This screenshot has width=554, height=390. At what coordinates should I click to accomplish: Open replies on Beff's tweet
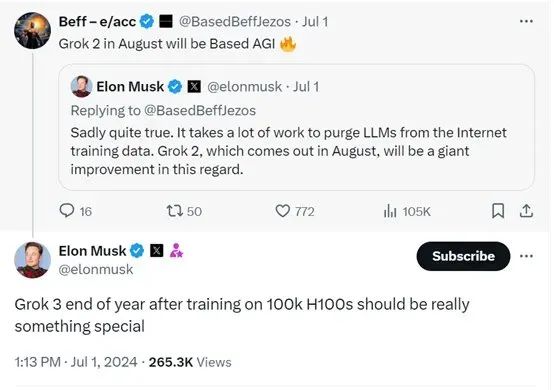75,211
